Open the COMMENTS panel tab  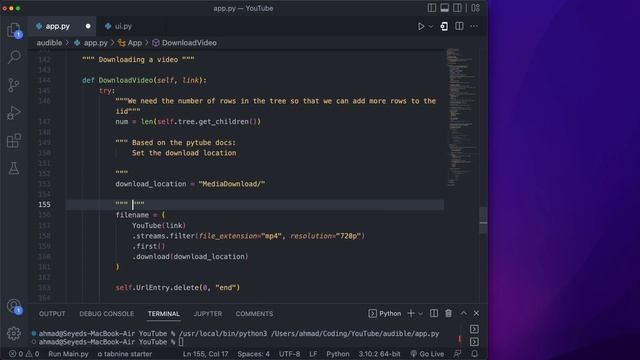click(254, 314)
